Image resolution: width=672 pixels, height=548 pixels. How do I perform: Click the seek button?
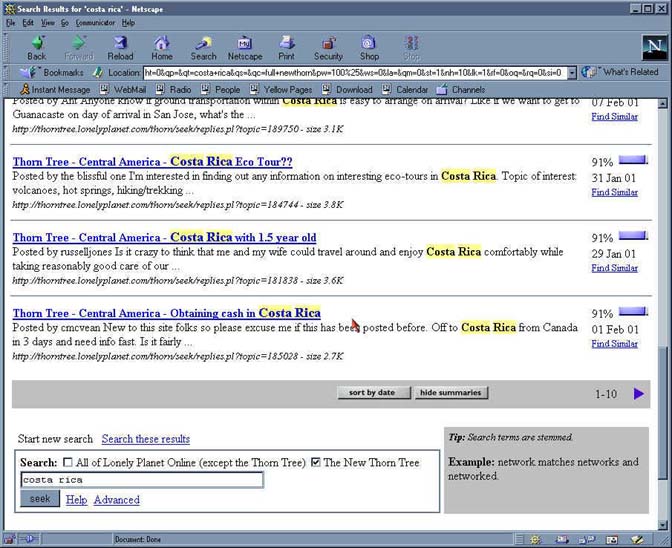pyautogui.click(x=40, y=499)
